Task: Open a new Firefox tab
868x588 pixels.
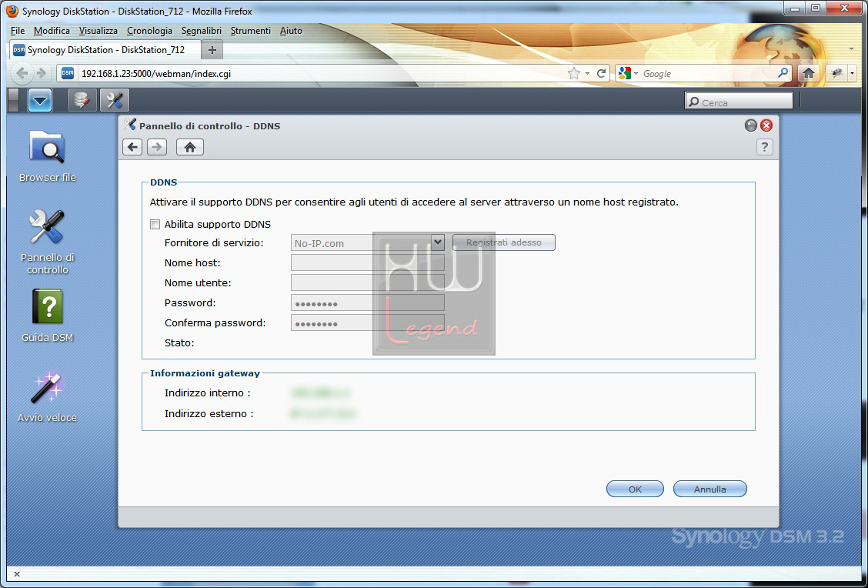Action: tap(212, 50)
